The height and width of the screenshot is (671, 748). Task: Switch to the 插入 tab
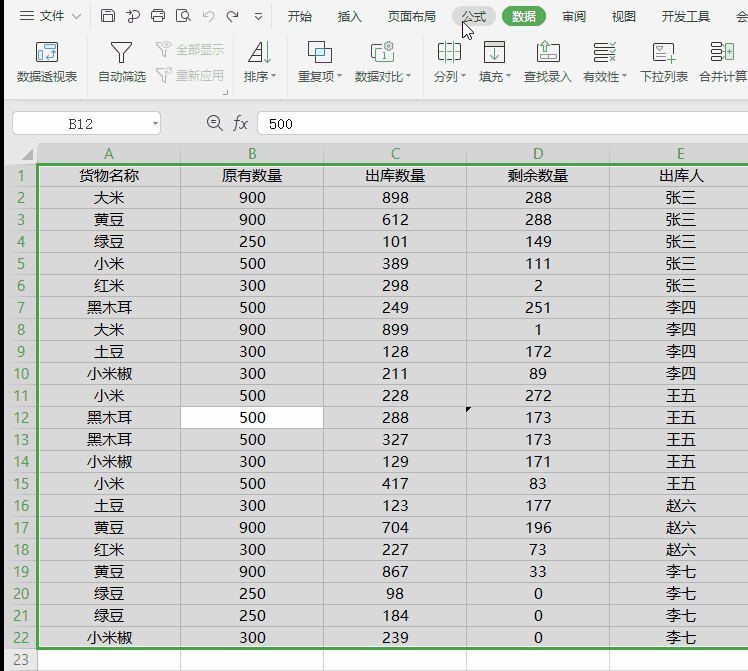(349, 17)
